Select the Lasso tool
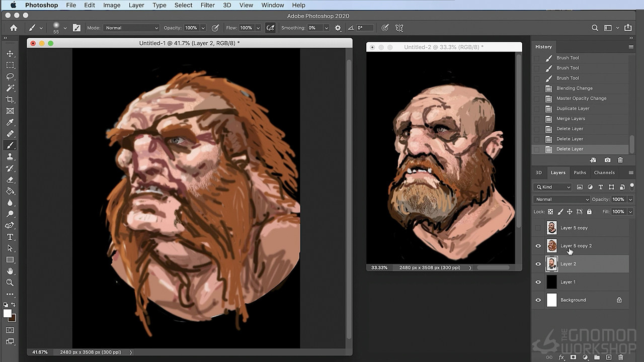Screen dimensions: 644x362 click(10, 76)
